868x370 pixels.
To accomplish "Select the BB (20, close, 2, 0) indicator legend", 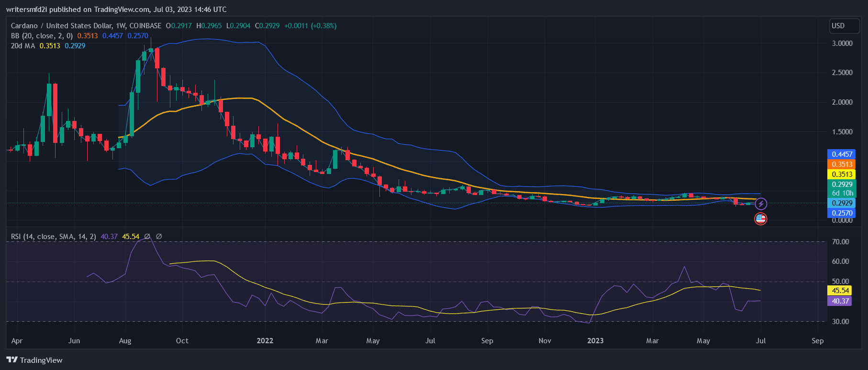I will click(x=42, y=36).
